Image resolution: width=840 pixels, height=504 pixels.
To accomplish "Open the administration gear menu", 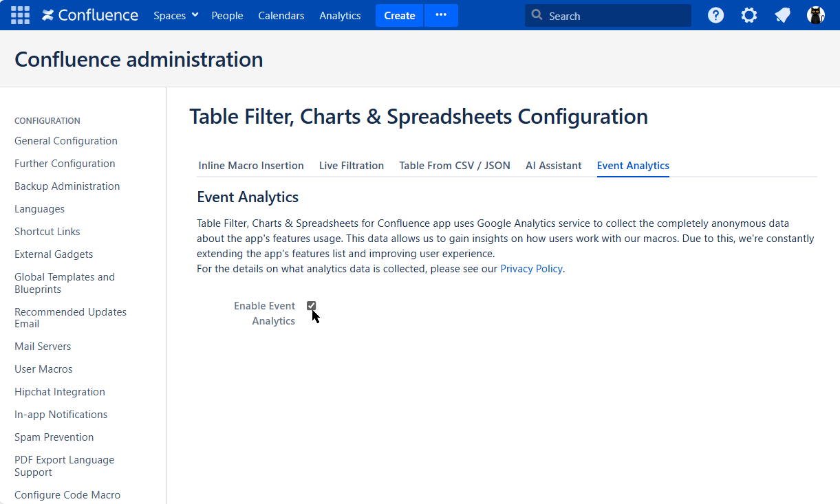I will pos(749,15).
